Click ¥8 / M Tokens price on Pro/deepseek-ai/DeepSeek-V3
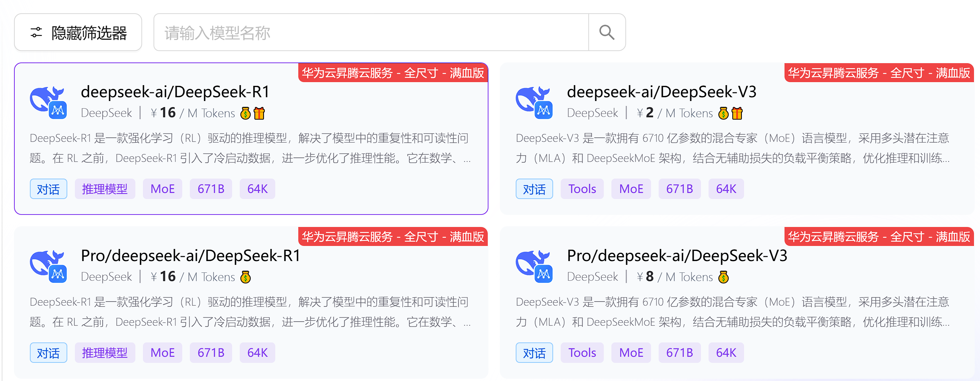 click(x=675, y=277)
